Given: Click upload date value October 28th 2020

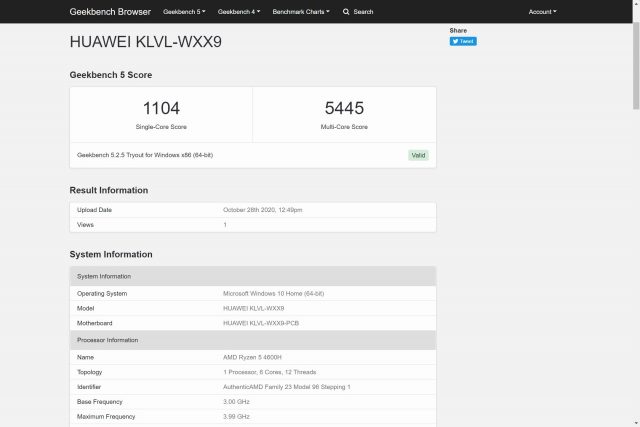Looking at the screenshot, I should tap(262, 210).
